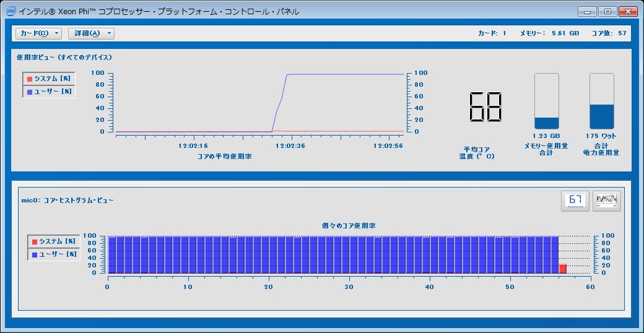Image resolution: width=644 pixels, height=333 pixels.
Task: Maximize the control panel window
Action: 607,12
